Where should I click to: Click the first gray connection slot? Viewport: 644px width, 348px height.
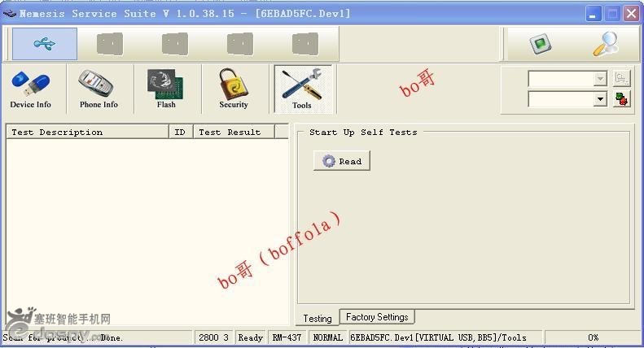[110, 44]
